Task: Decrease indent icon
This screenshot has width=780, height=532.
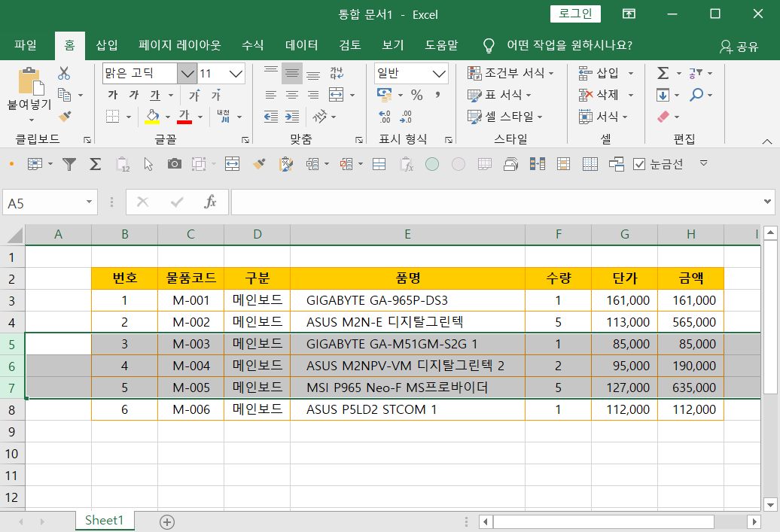Action: point(271,117)
